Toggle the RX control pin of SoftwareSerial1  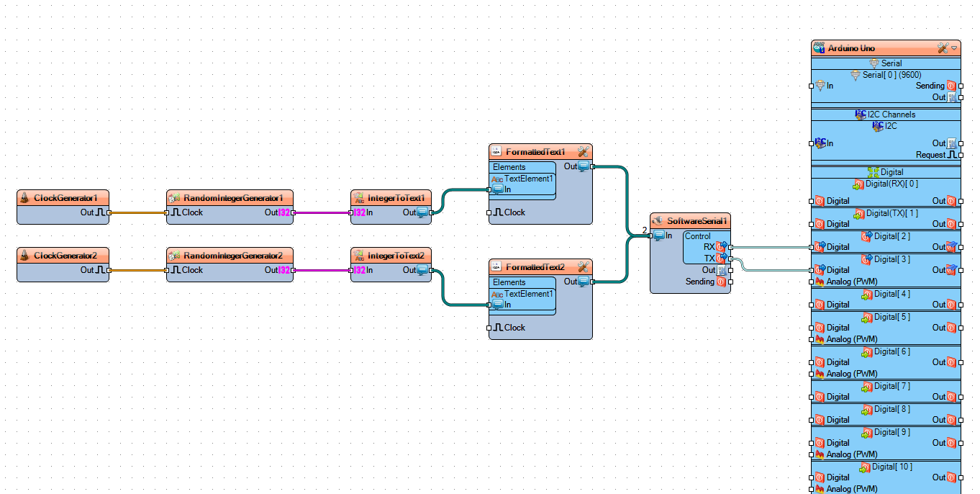(x=721, y=246)
